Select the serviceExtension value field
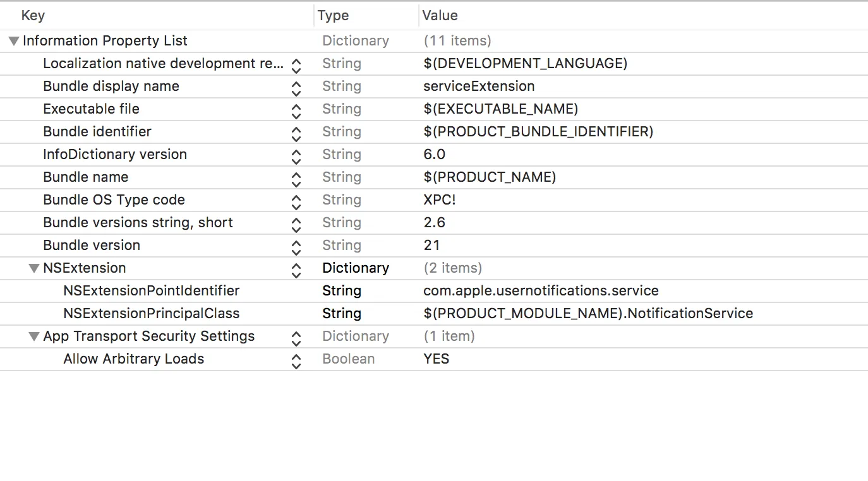The height and width of the screenshot is (481, 868). click(479, 86)
